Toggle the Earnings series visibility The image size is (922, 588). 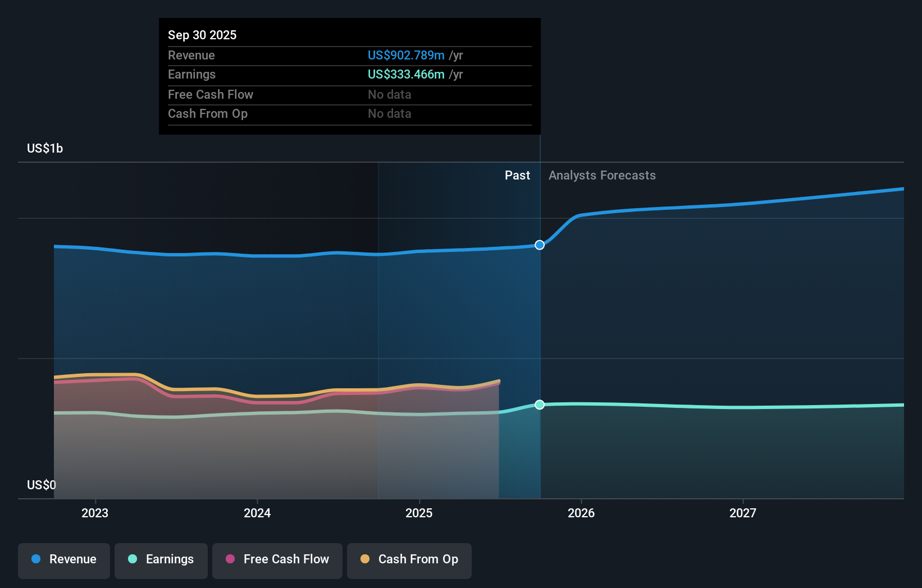[161, 559]
